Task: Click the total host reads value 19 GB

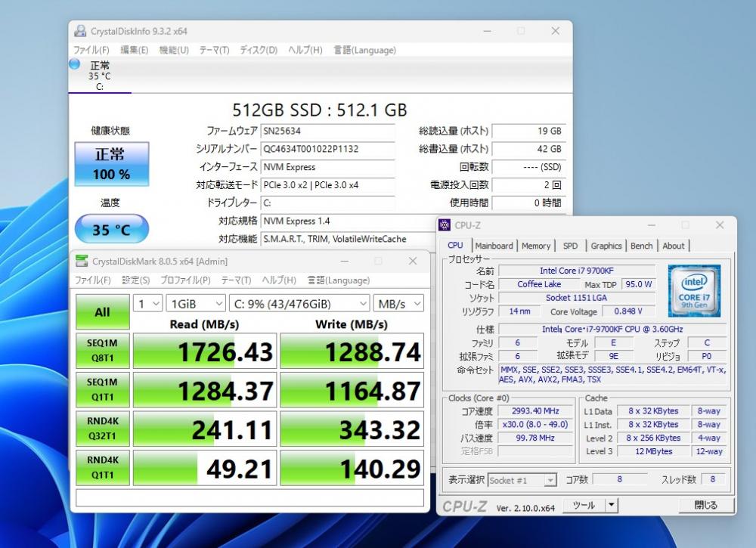Action: [528, 131]
